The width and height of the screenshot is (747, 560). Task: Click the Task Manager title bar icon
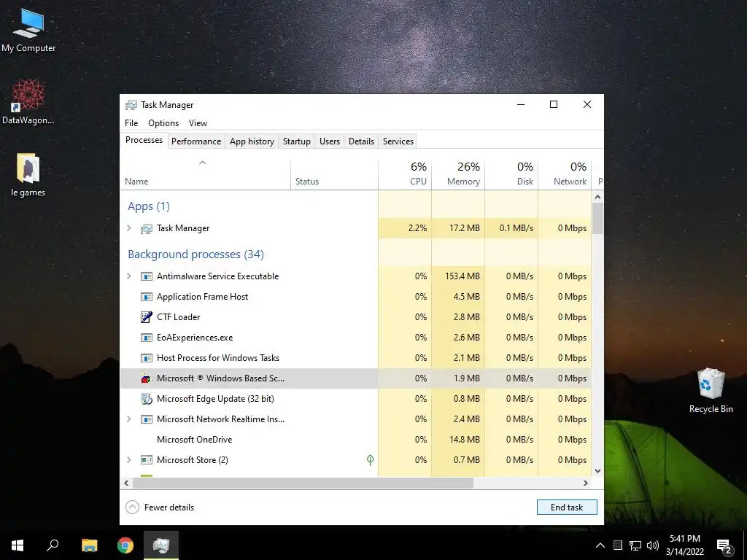click(x=131, y=105)
